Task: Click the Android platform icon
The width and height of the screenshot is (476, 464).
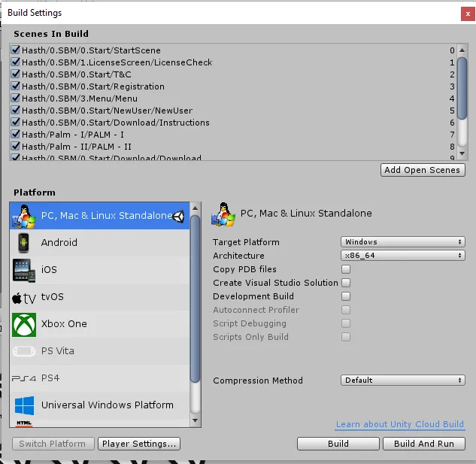Action: click(x=23, y=243)
